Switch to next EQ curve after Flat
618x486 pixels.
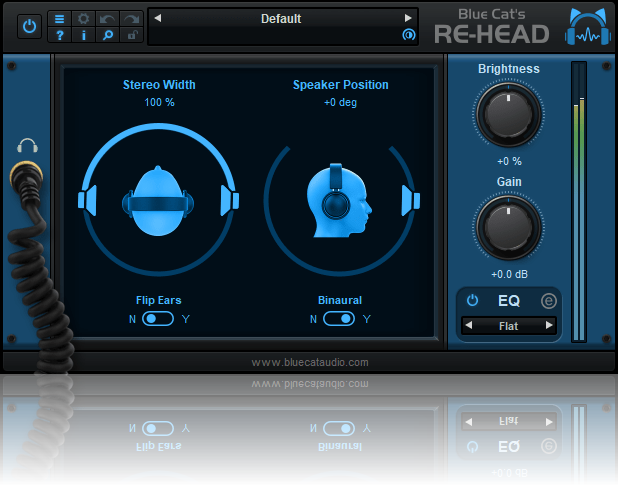pyautogui.click(x=548, y=326)
